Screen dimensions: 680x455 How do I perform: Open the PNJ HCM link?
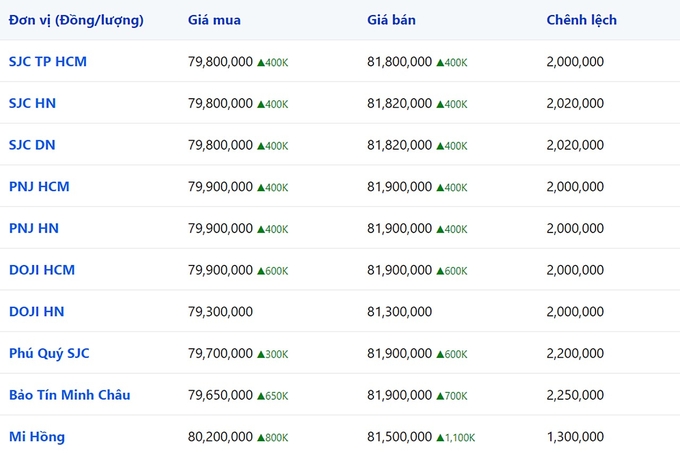pyautogui.click(x=39, y=187)
